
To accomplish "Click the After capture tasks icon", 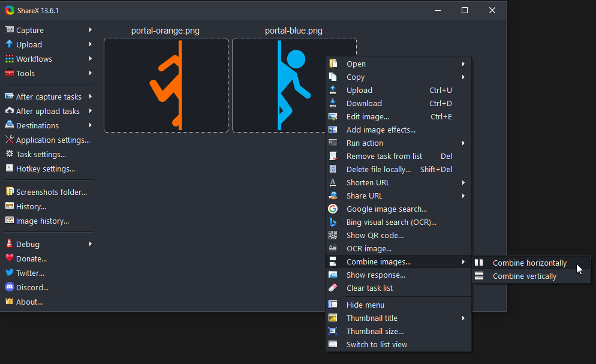I will coord(10,96).
